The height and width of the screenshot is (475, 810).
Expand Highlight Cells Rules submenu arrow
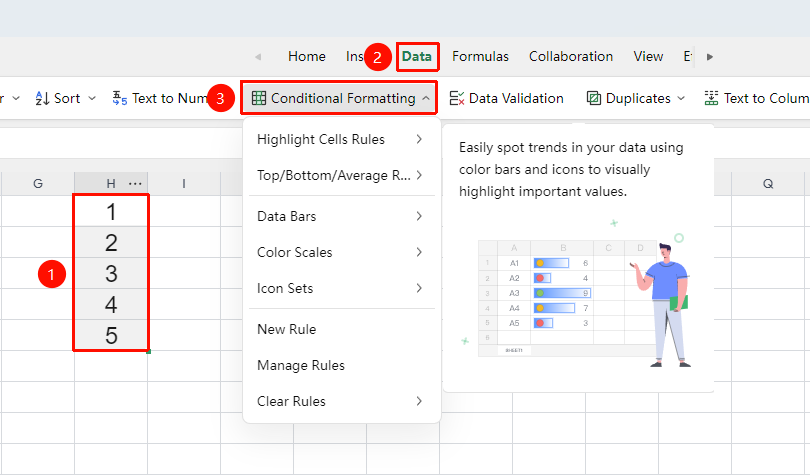coord(419,139)
